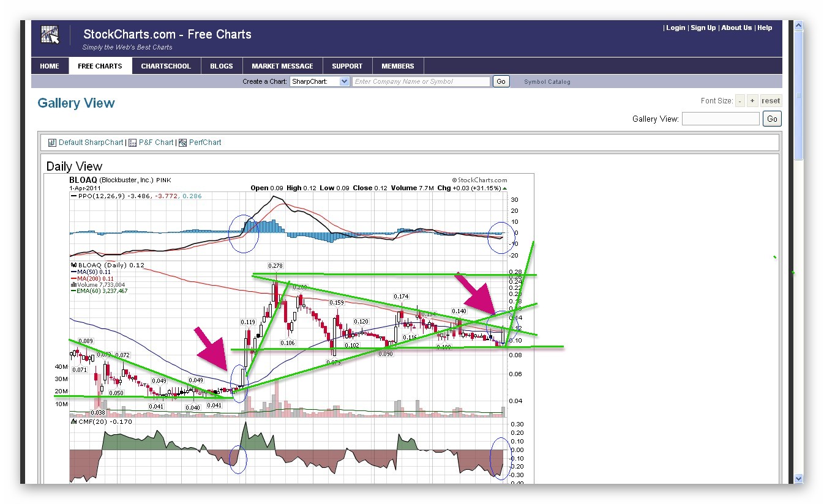The image size is (824, 504).
Task: Open the P&F Chart link
Action: (156, 143)
